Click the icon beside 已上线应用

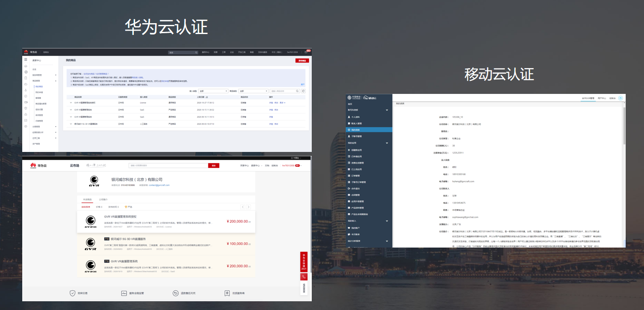[349, 169]
